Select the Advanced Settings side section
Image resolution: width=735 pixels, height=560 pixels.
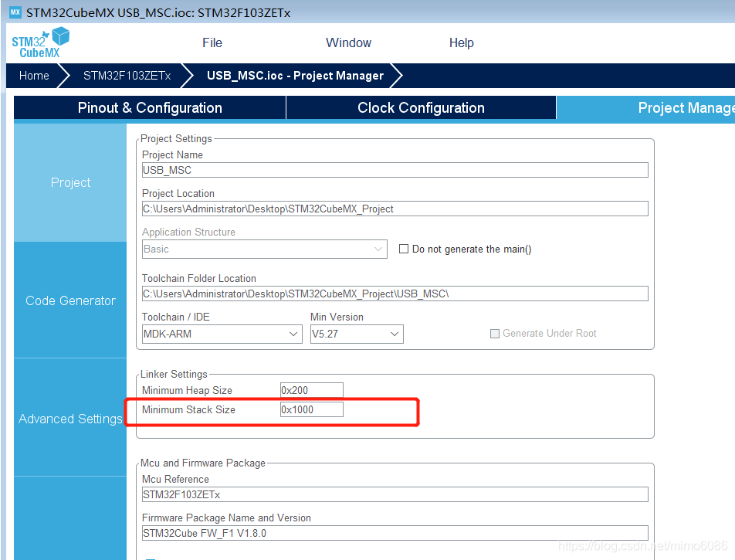tap(70, 419)
